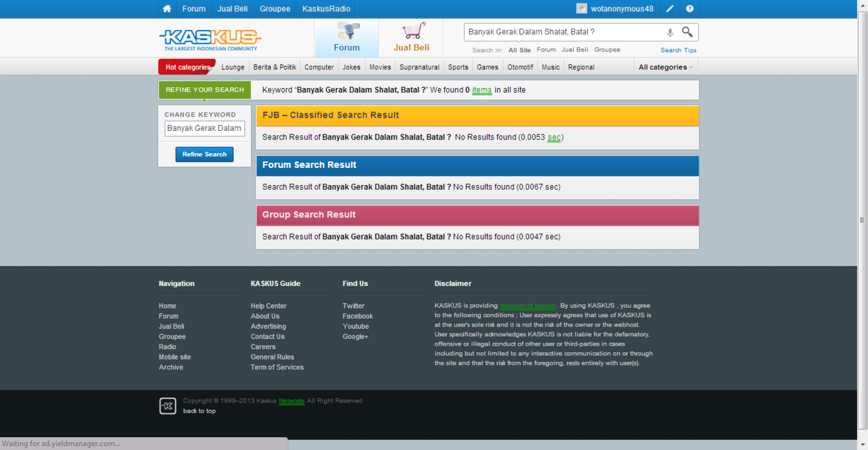Image resolution: width=868 pixels, height=450 pixels.
Task: Click 'back to top' link
Action: tap(199, 411)
